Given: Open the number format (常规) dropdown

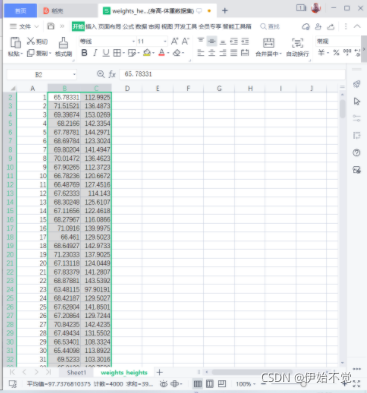Looking at the screenshot, I should coord(337,41).
